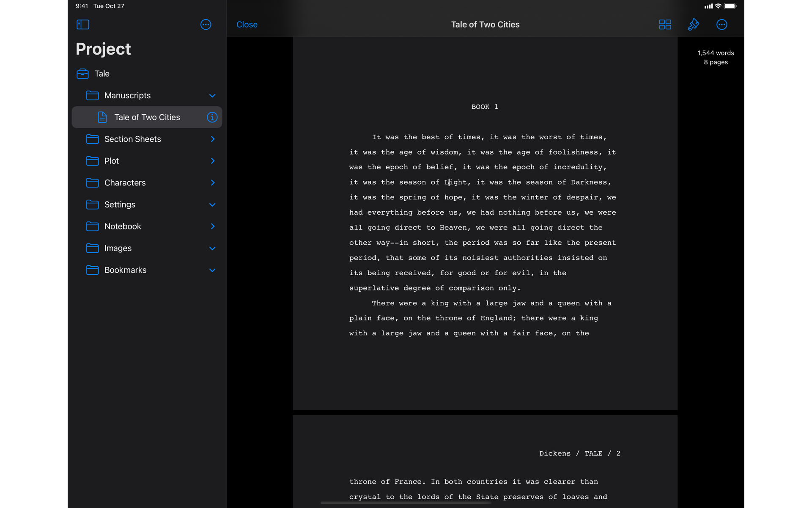812x508 pixels.
Task: Open the sidebar more options ellipsis
Action: pos(206,25)
